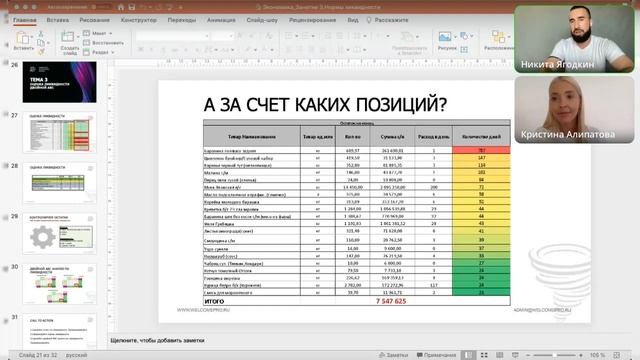Viewport: 640px width, 360px height.
Task: Open the Слайд-шоу ribbon tab
Action: tap(262, 20)
